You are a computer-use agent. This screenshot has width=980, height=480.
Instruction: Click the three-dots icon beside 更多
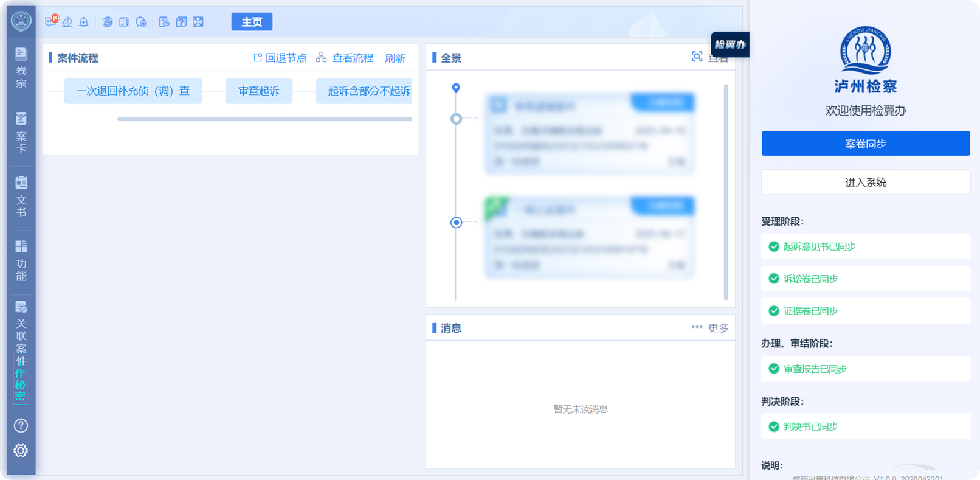click(x=697, y=327)
